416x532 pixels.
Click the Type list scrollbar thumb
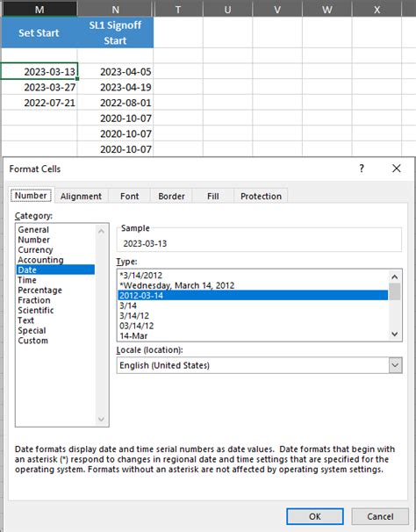point(395,291)
